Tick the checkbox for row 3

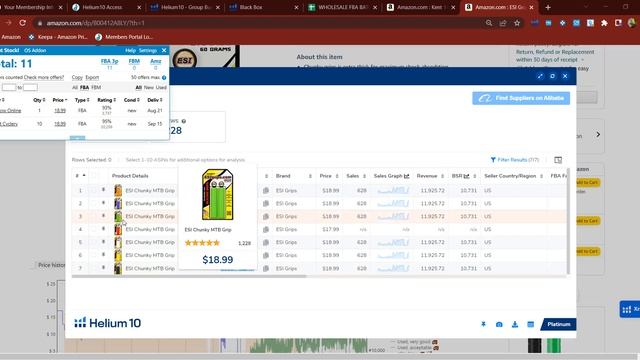[93, 216]
